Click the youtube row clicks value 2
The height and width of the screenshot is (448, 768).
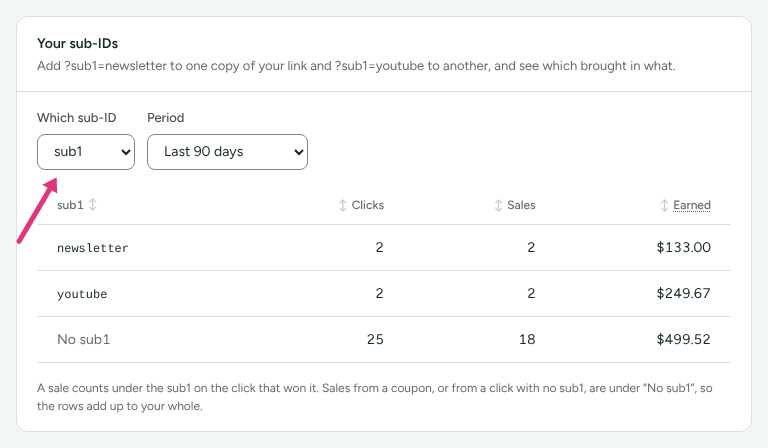click(x=380, y=293)
